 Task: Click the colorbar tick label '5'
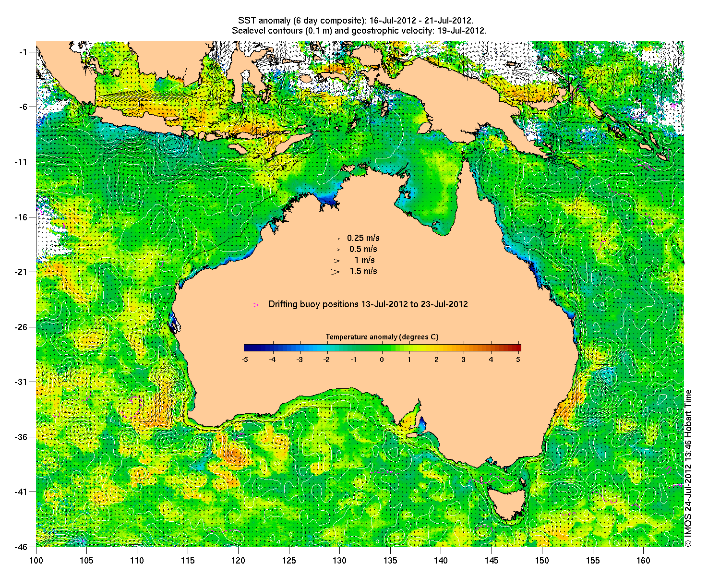pyautogui.click(x=518, y=359)
